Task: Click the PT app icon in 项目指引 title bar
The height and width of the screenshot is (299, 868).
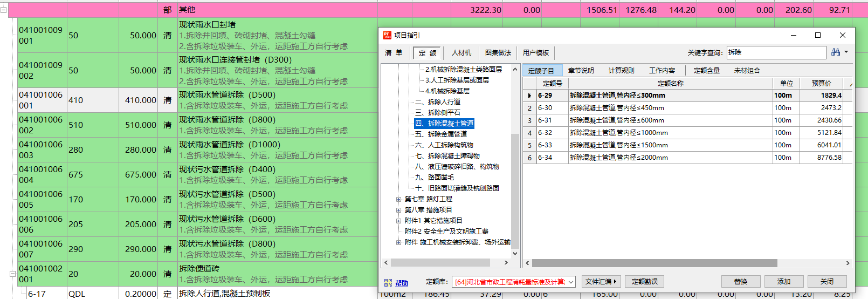Action: 387,35
